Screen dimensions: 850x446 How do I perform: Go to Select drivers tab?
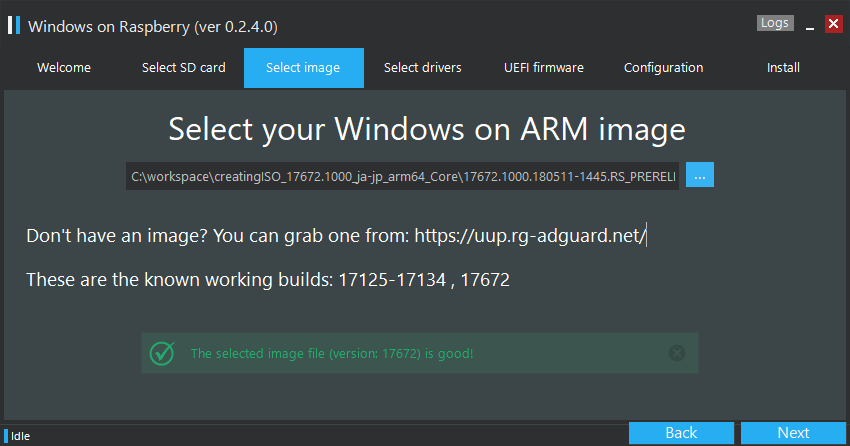[x=423, y=68]
